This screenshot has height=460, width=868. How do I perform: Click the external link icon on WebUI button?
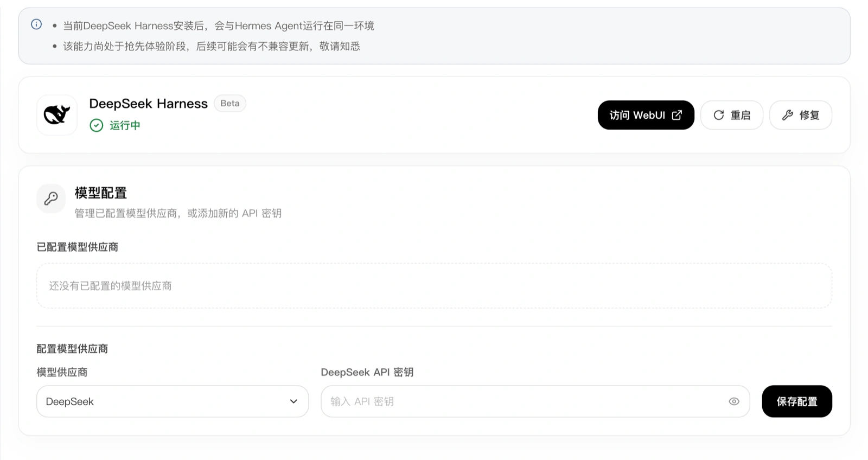click(x=677, y=115)
